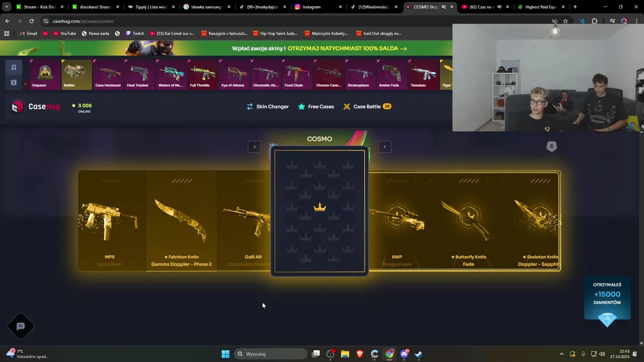This screenshot has width=644, height=362.
Task: Click the Falchion Knife Gamma Doppler card
Action: click(x=182, y=221)
